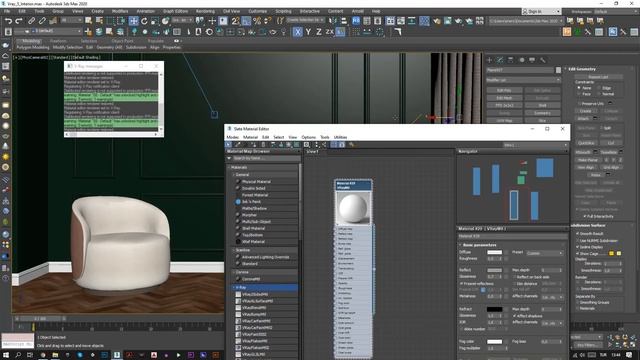Open the Motion tab in command panel

coord(521,60)
